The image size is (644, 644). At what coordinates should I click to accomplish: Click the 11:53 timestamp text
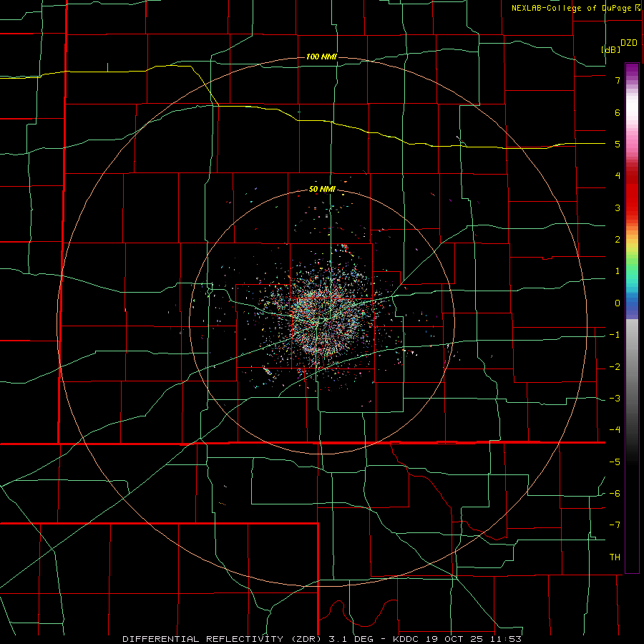[507, 639]
